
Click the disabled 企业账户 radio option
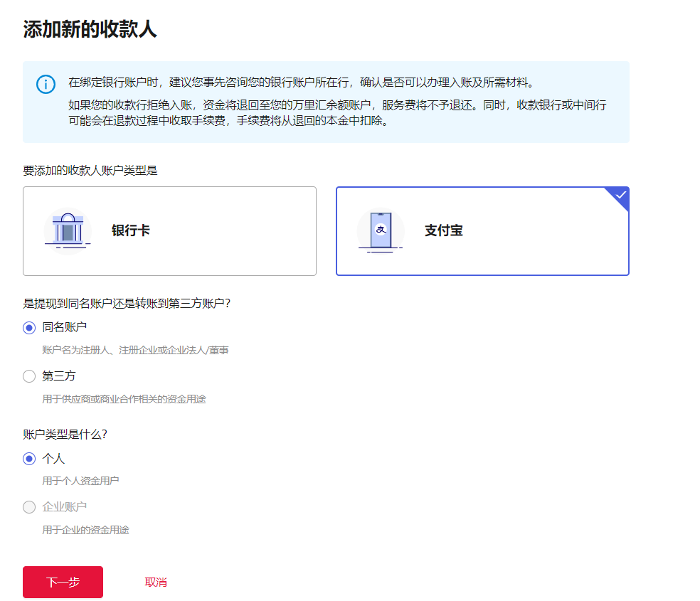28,506
